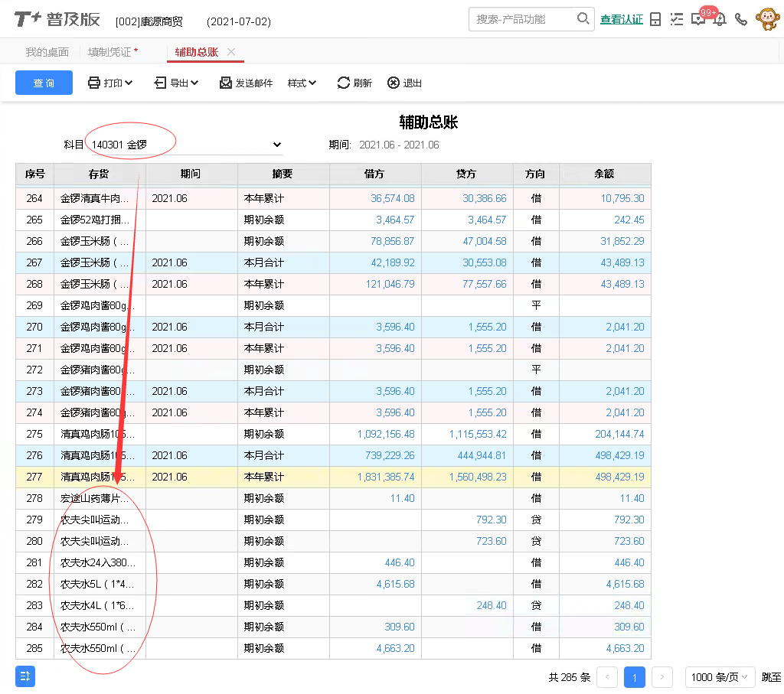Viewport: 784px width, 694px height.
Task: Click debit value 4,615.68 in row 282
Action: point(396,585)
